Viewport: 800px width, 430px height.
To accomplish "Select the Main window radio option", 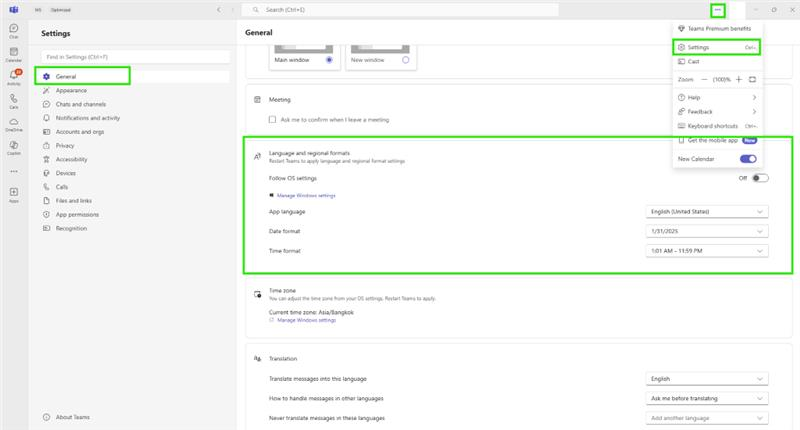I will tap(329, 60).
